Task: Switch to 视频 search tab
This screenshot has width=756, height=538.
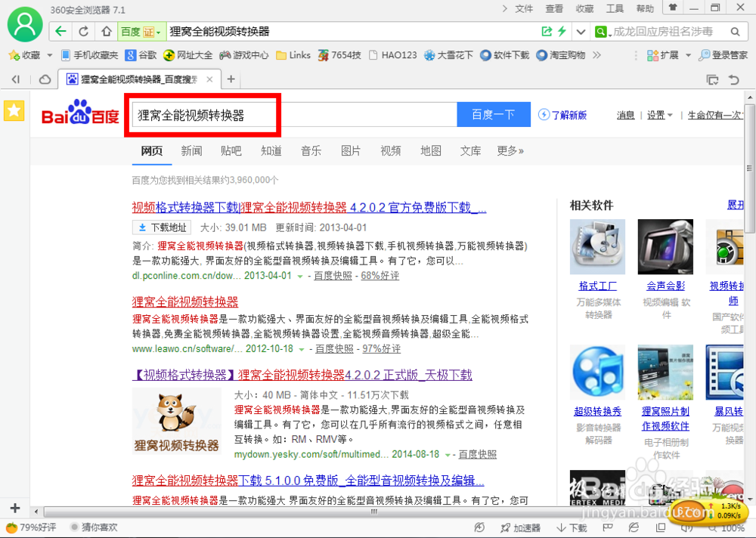Action: [391, 151]
